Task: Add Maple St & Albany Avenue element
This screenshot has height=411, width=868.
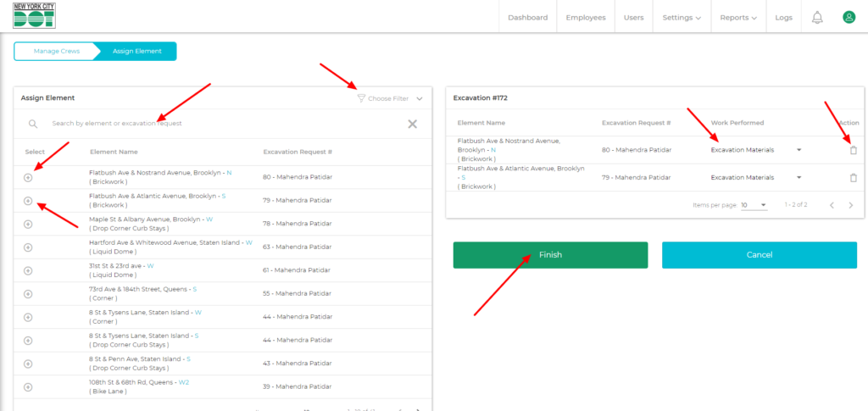Action: (x=28, y=224)
